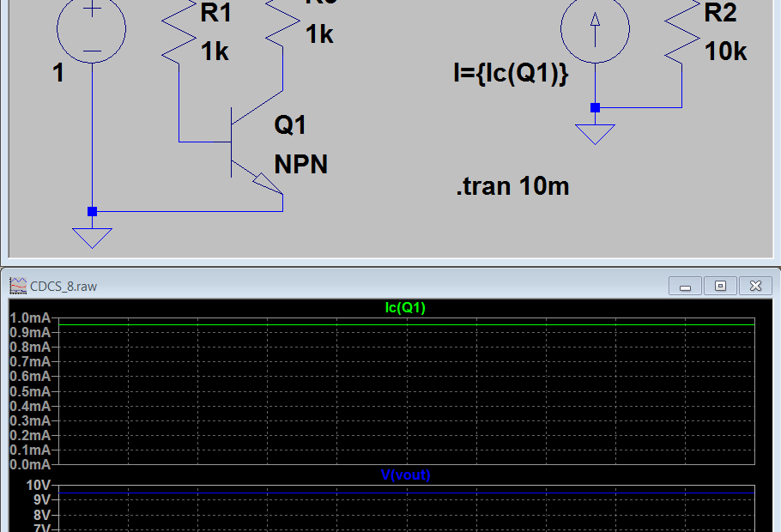Click the green Ic(Q1) trace line

click(x=407, y=325)
